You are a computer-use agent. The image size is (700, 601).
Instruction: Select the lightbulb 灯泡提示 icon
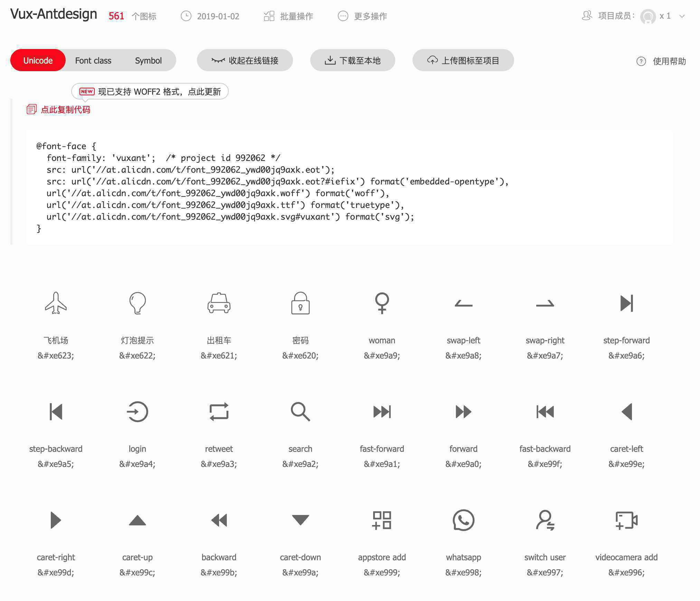coord(137,303)
